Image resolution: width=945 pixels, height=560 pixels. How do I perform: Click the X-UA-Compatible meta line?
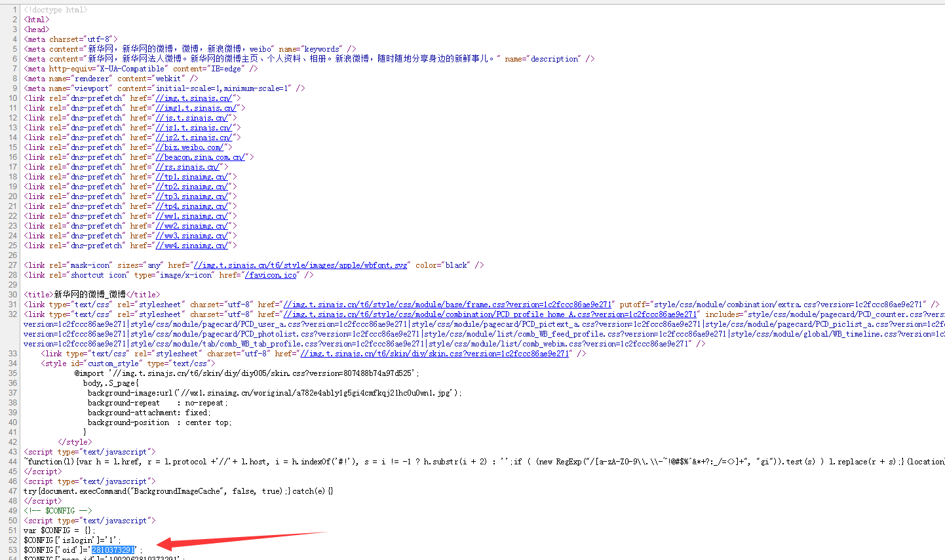pos(141,69)
